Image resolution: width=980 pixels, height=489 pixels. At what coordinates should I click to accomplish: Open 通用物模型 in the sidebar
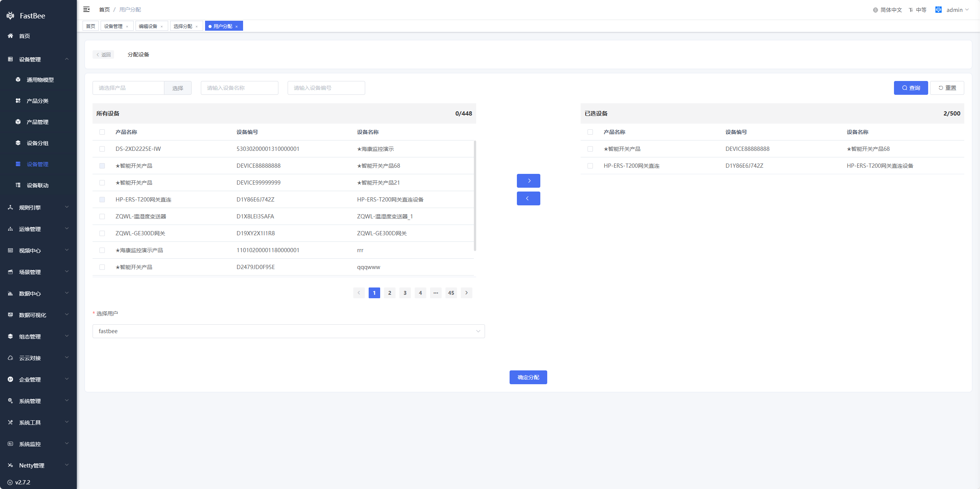[x=40, y=80]
